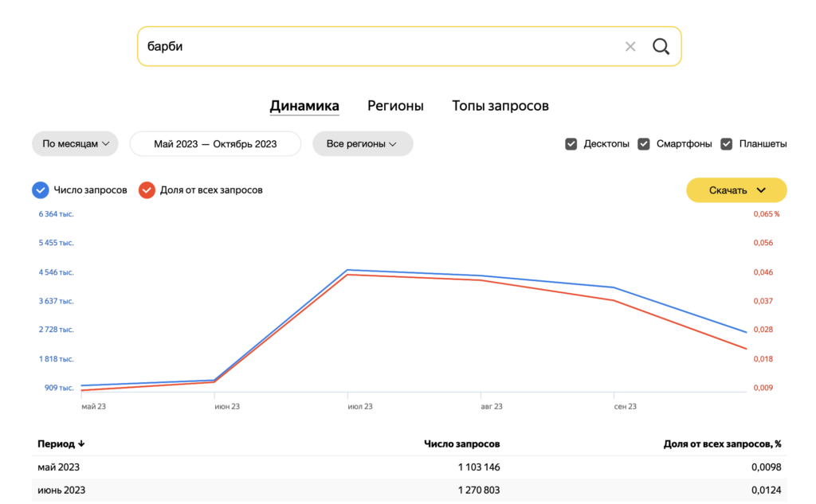Toggle the red Доля от всех запросов marker
Image resolution: width=816 pixels, height=504 pixels.
[x=147, y=190]
